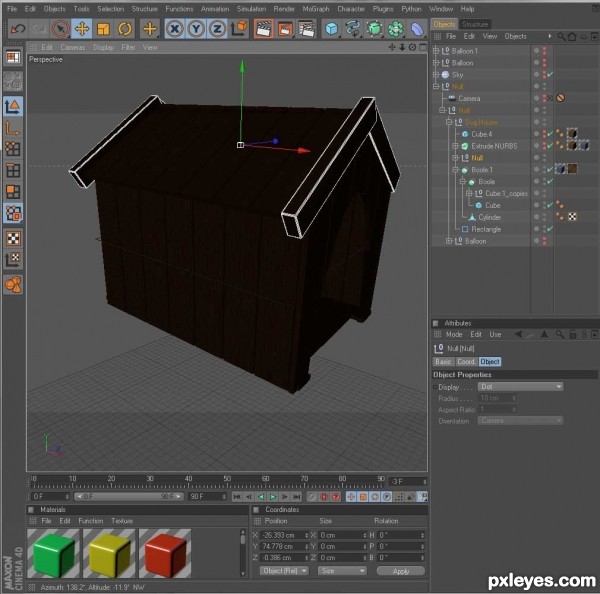Viewport: 600px width, 594px height.
Task: Render to Picture Viewer icon
Action: tap(285, 29)
